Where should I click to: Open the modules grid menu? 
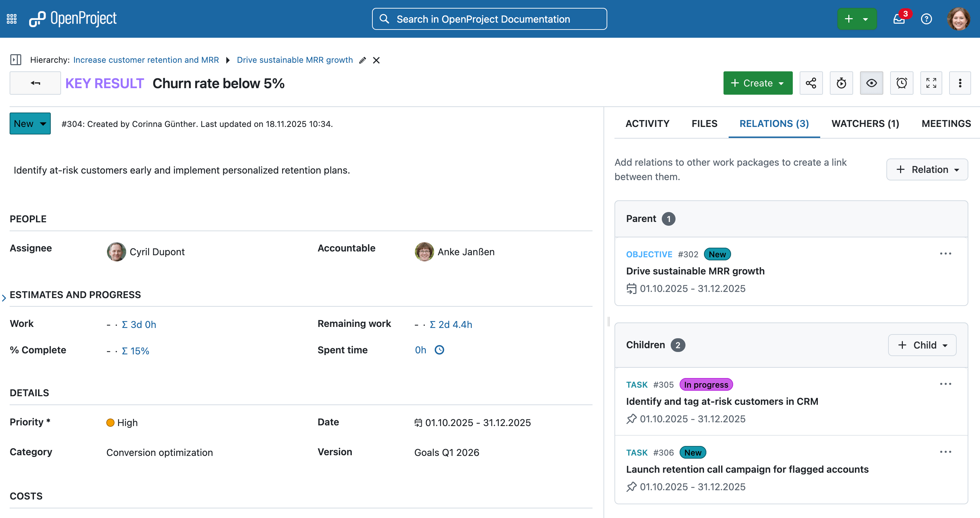click(12, 19)
